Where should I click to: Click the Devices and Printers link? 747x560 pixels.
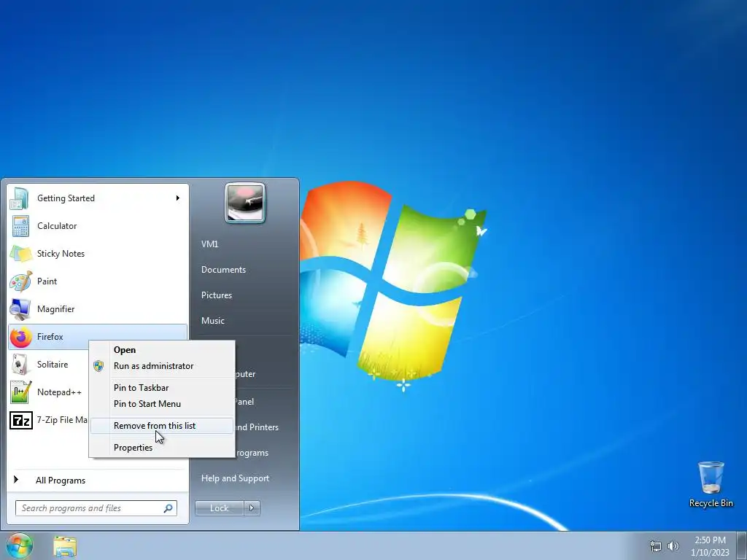click(x=258, y=427)
